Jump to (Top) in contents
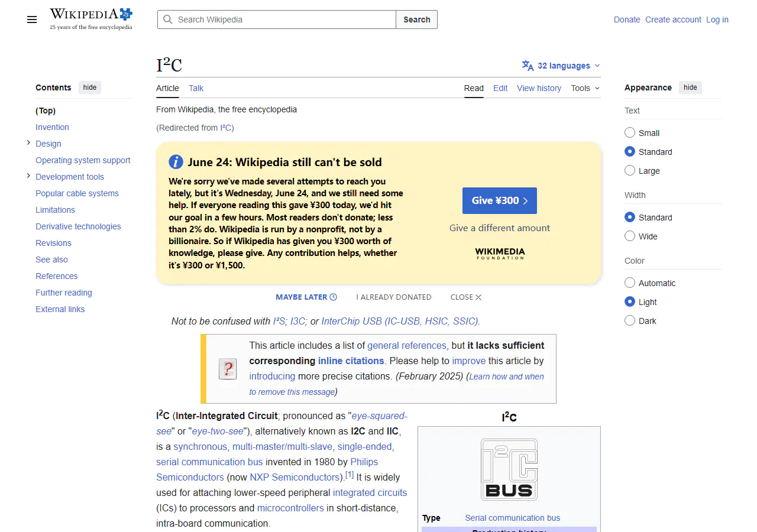 point(46,111)
